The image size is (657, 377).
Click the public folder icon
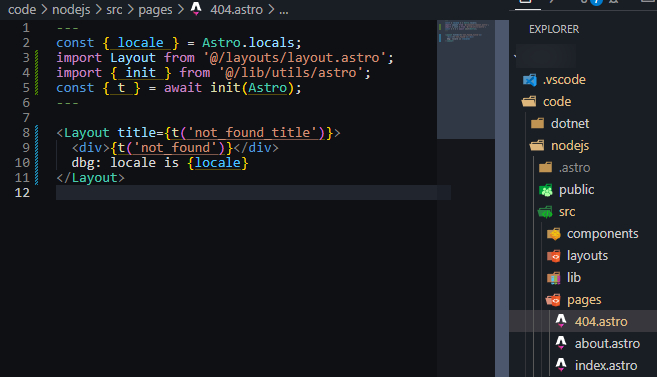pyautogui.click(x=546, y=190)
